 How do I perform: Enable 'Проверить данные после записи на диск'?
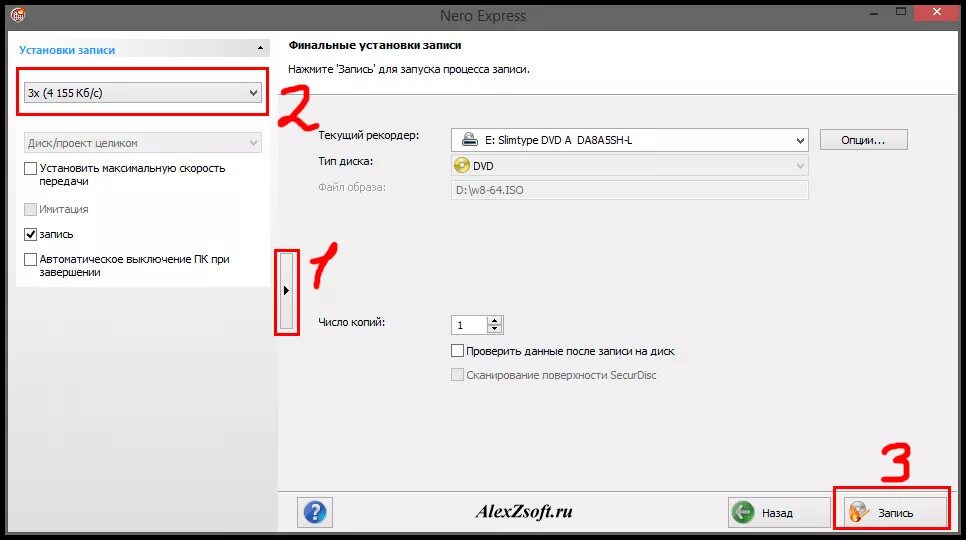pos(457,351)
